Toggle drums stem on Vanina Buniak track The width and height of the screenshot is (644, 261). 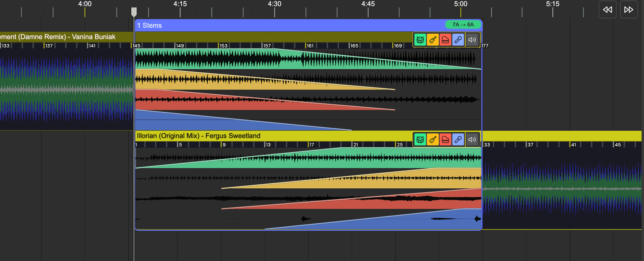[420, 40]
